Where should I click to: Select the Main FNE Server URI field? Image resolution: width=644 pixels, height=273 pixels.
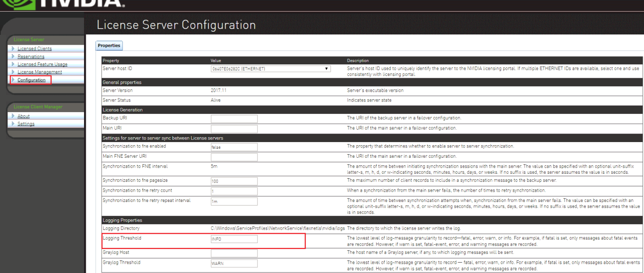pyautogui.click(x=234, y=157)
